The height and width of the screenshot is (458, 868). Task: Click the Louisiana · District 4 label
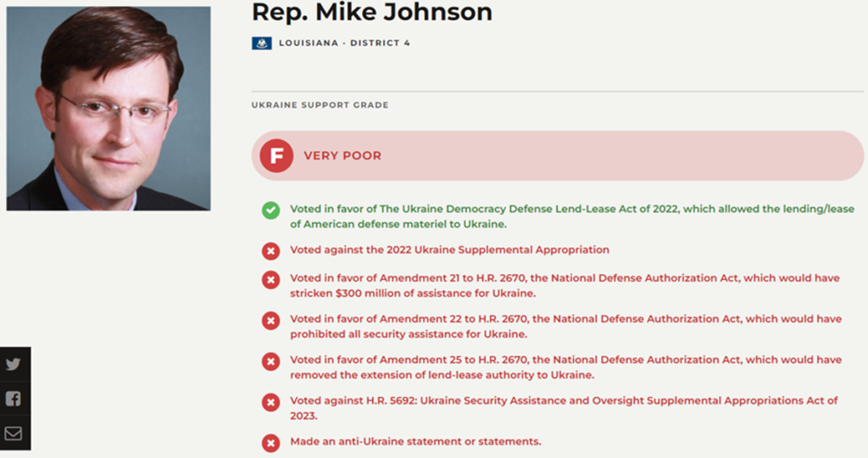[344, 43]
